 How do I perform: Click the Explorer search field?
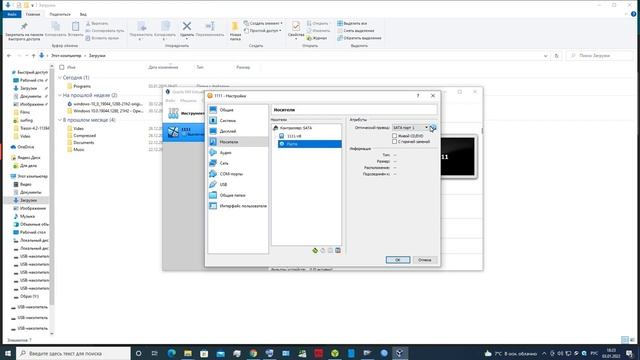click(599, 56)
